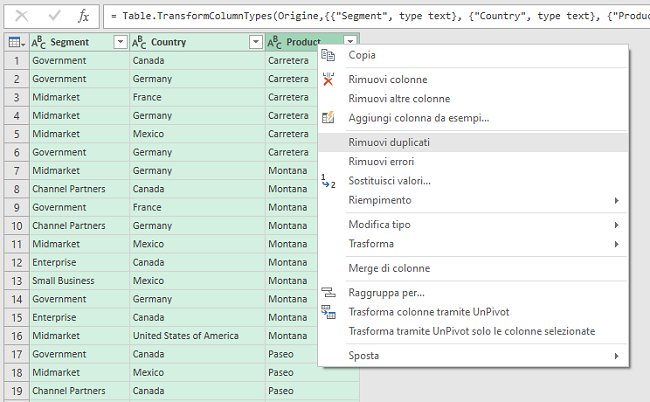This screenshot has height=402, width=650.
Task: Click Carretera cell in row 2
Action: [x=292, y=79]
